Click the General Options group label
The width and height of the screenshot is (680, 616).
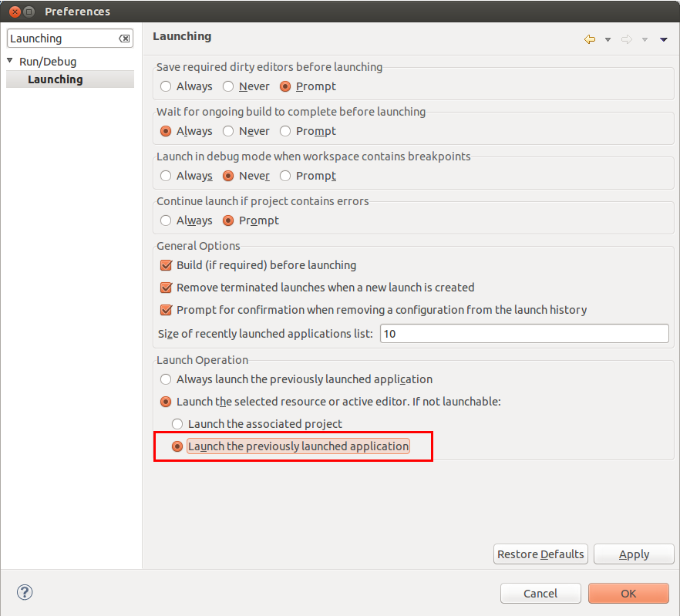coord(198,246)
